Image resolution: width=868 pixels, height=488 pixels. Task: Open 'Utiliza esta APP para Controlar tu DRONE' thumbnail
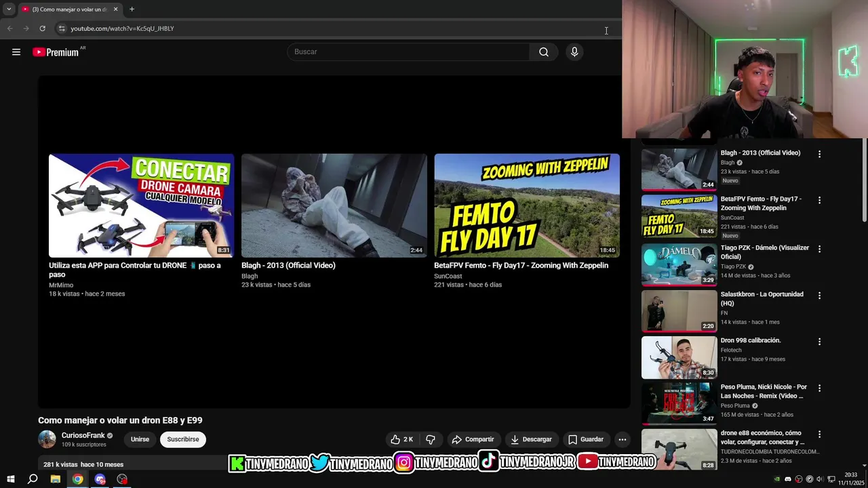pyautogui.click(x=141, y=205)
